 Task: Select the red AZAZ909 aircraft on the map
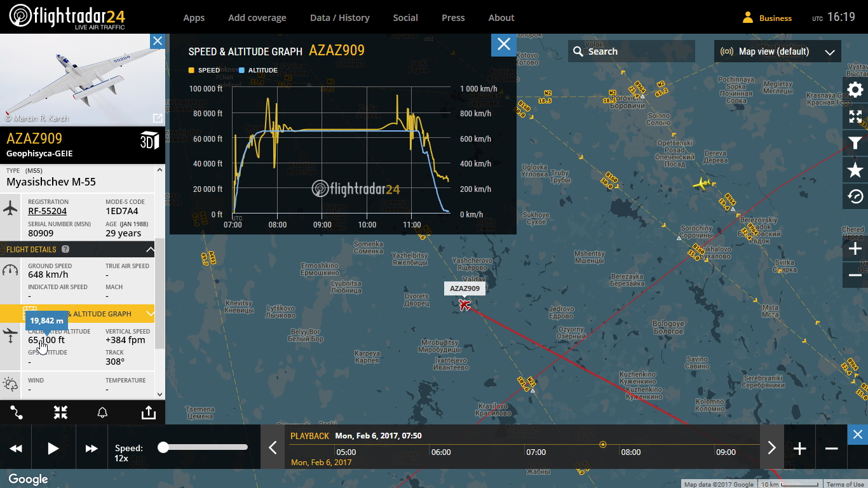point(465,305)
